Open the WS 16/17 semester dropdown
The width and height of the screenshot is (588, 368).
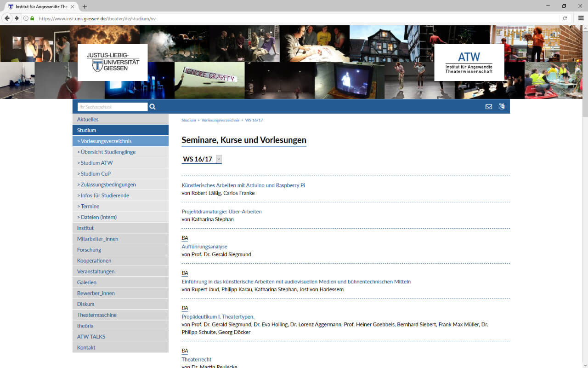click(x=202, y=159)
